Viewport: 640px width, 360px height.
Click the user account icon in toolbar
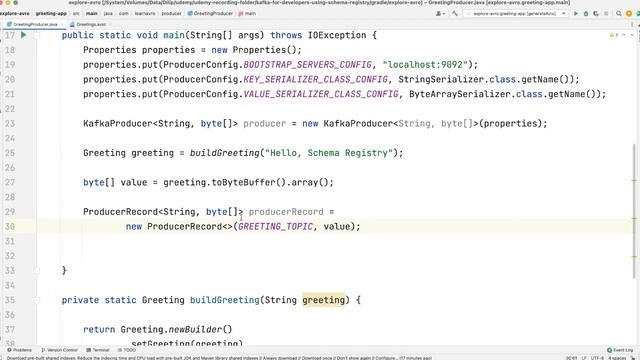440,13
